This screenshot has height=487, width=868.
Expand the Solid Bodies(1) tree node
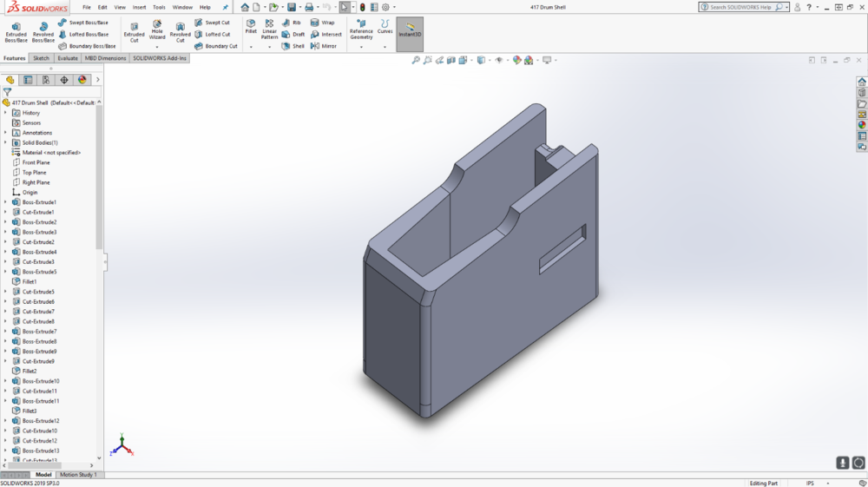pyautogui.click(x=5, y=142)
